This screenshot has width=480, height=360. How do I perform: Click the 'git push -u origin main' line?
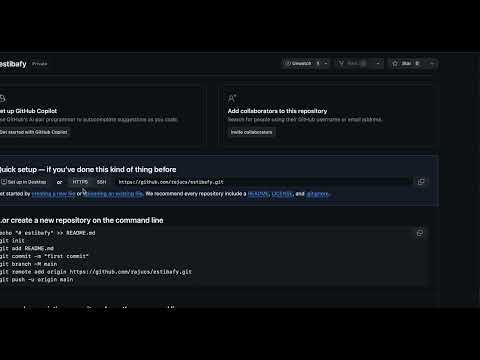point(36,280)
